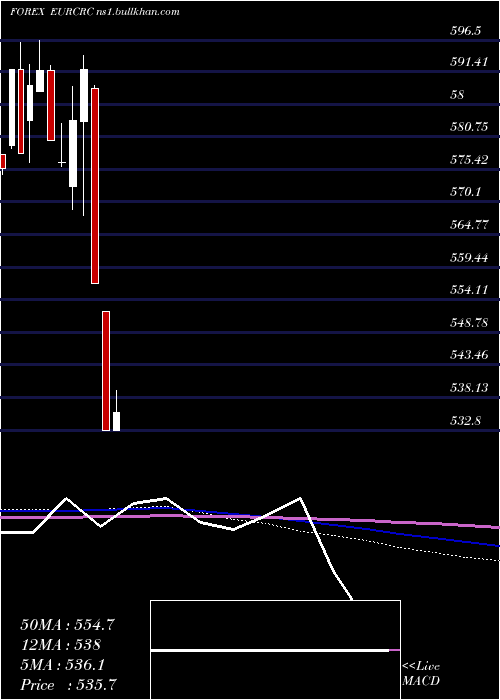This screenshot has width=500, height=700.
Task: Click the 596.5 price level label
Action: point(465,31)
